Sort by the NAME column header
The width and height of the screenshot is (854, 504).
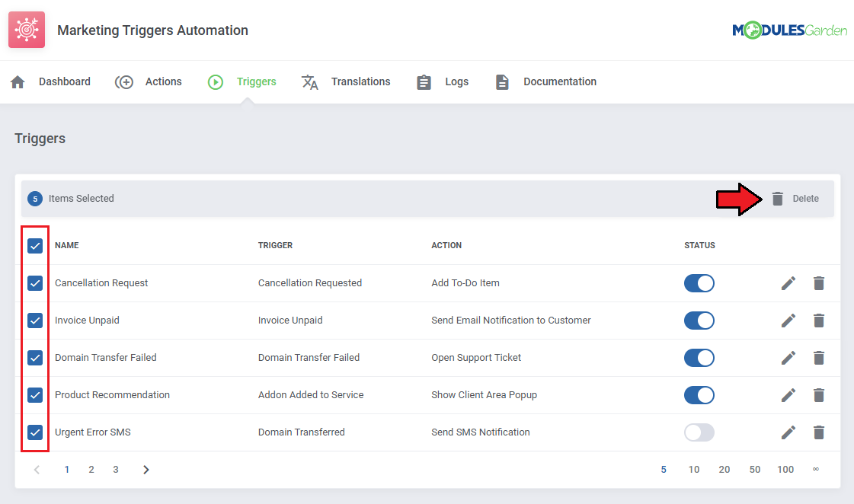67,245
